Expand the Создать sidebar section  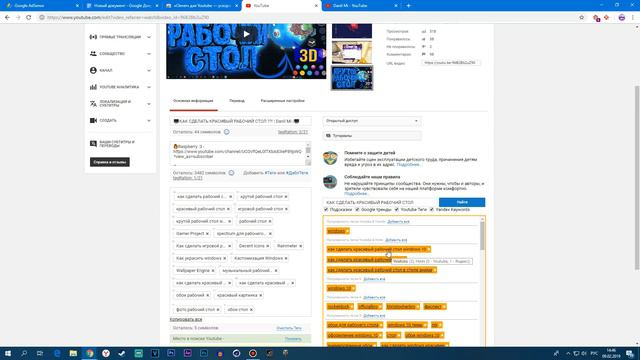(149, 121)
